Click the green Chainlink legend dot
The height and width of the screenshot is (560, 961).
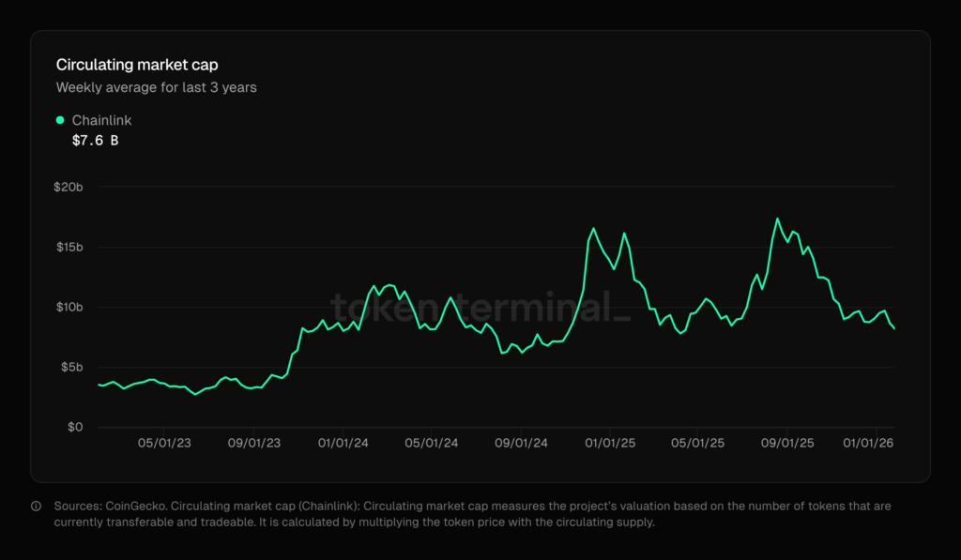[61, 120]
